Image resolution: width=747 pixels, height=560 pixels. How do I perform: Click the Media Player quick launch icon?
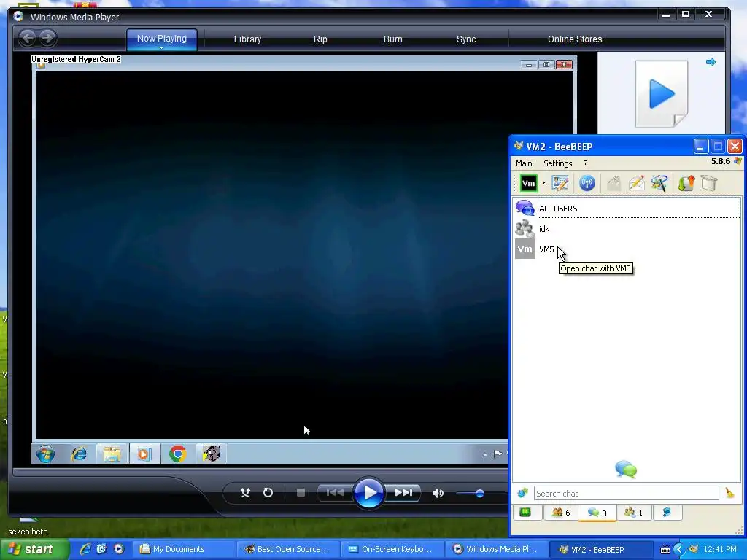pyautogui.click(x=119, y=549)
